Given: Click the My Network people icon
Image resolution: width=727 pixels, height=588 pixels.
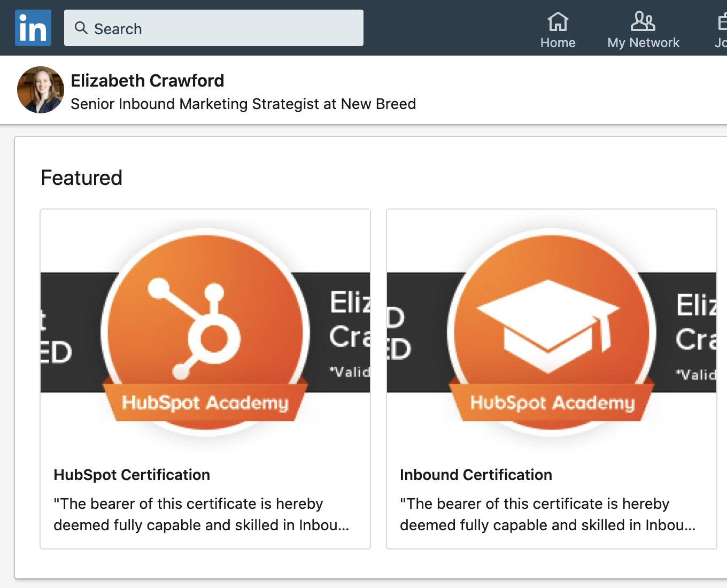Looking at the screenshot, I should pos(643,22).
